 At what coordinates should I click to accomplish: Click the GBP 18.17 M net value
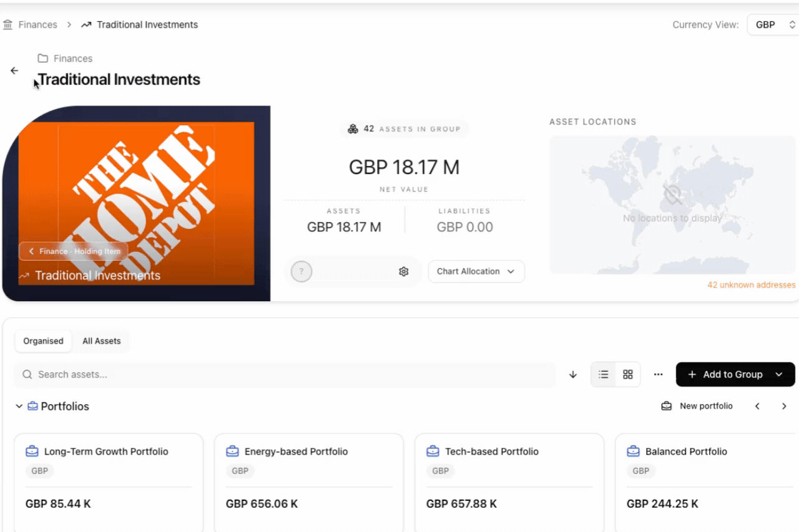pyautogui.click(x=404, y=167)
